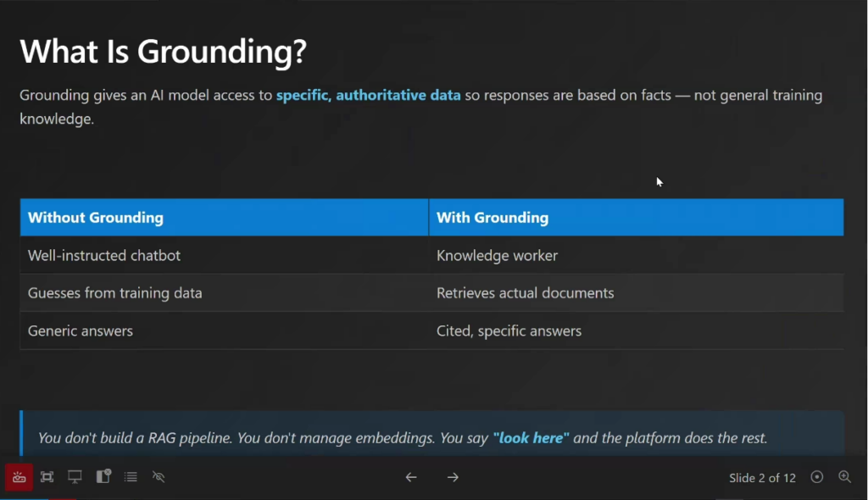This screenshot has height=500, width=868.
Task: Click the "Guesses from training data" cell
Action: (x=114, y=293)
